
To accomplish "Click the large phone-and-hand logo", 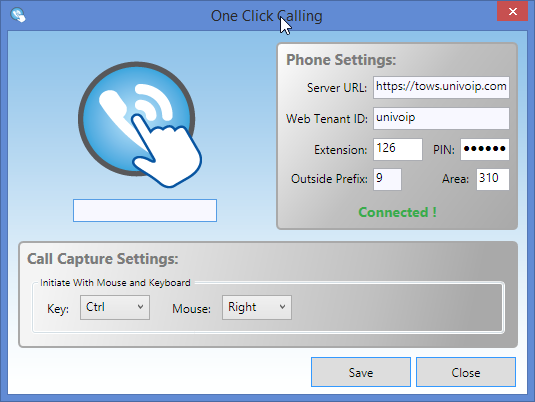I will [140, 125].
